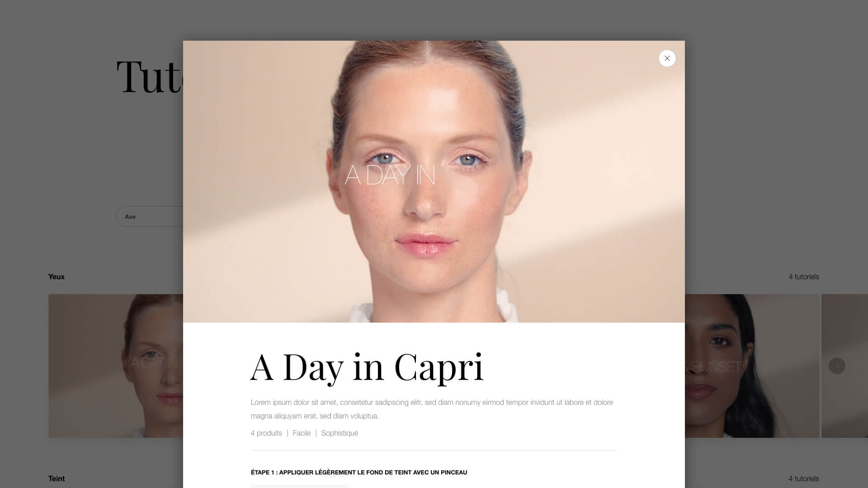
Task: Open the Axe filter dropdown
Action: pos(150,216)
